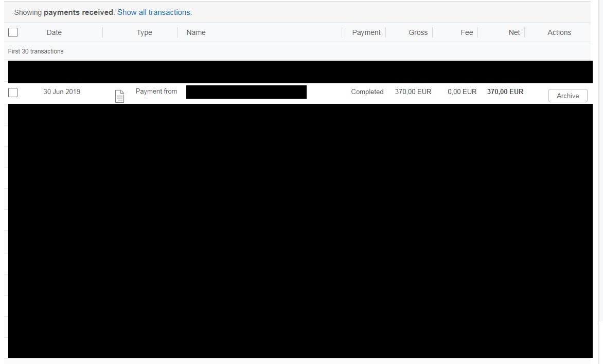603x364 pixels.
Task: Select the Completed payment status
Action: click(x=367, y=92)
